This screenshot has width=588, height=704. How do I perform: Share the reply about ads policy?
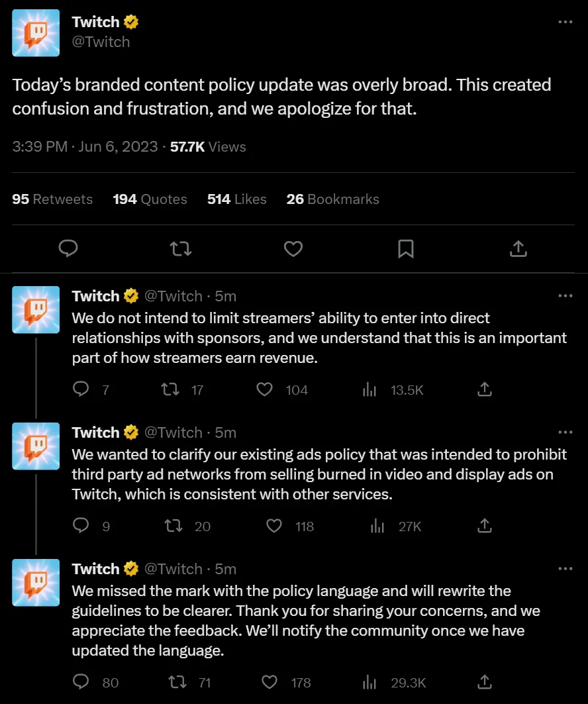click(485, 527)
